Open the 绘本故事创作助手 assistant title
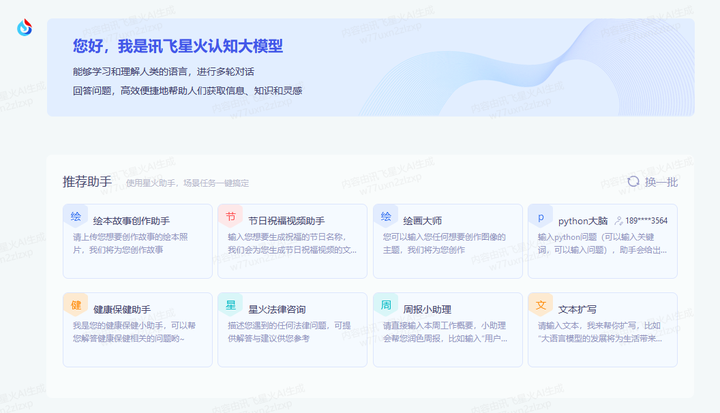The image size is (720, 413). pyautogui.click(x=131, y=221)
